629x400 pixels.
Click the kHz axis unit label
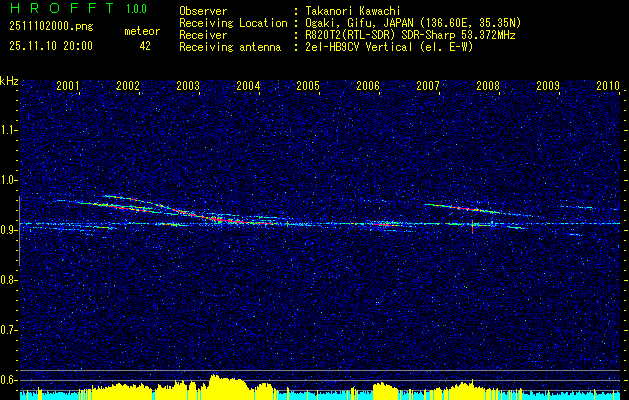pos(9,81)
